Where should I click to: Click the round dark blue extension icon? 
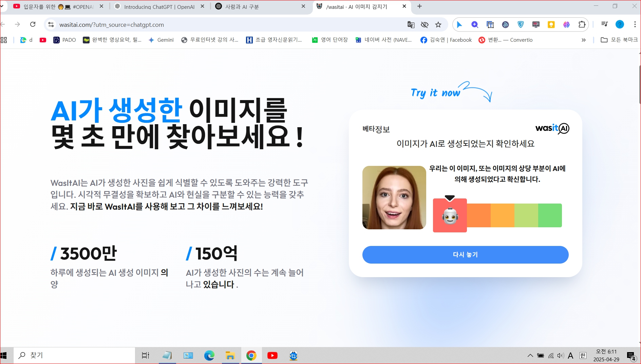pos(506,24)
